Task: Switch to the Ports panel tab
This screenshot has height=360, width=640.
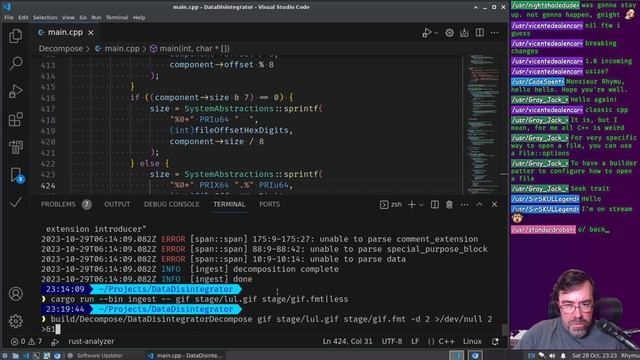Action: pos(269,204)
